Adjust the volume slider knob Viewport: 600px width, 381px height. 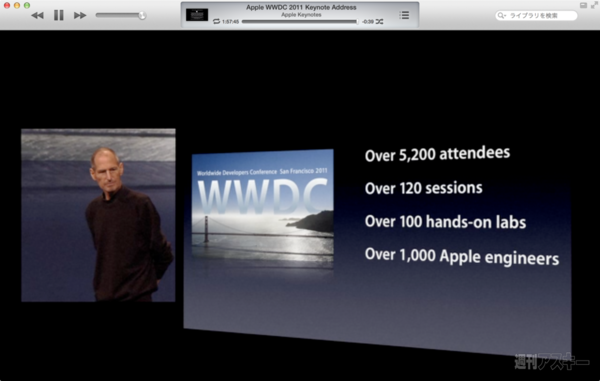[x=142, y=15]
